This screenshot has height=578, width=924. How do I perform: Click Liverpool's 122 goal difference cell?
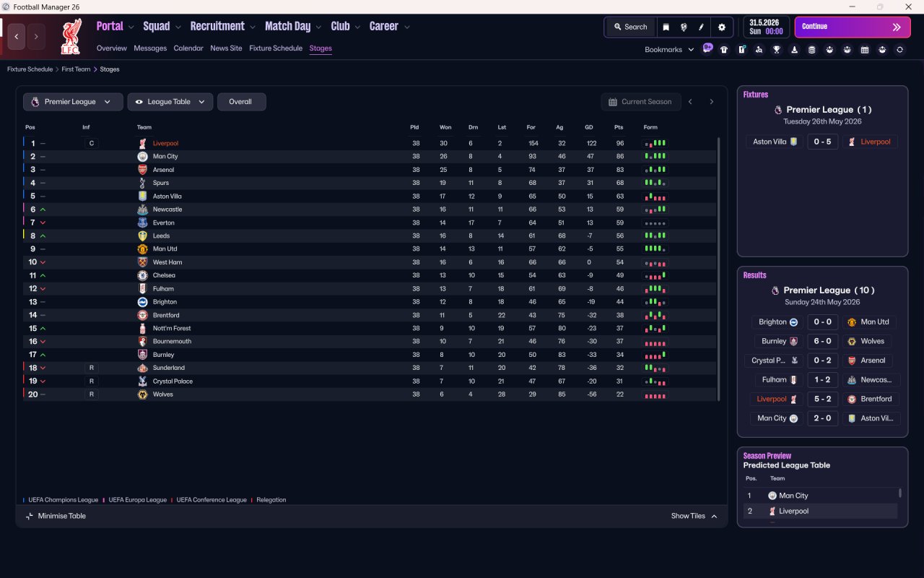pos(591,144)
